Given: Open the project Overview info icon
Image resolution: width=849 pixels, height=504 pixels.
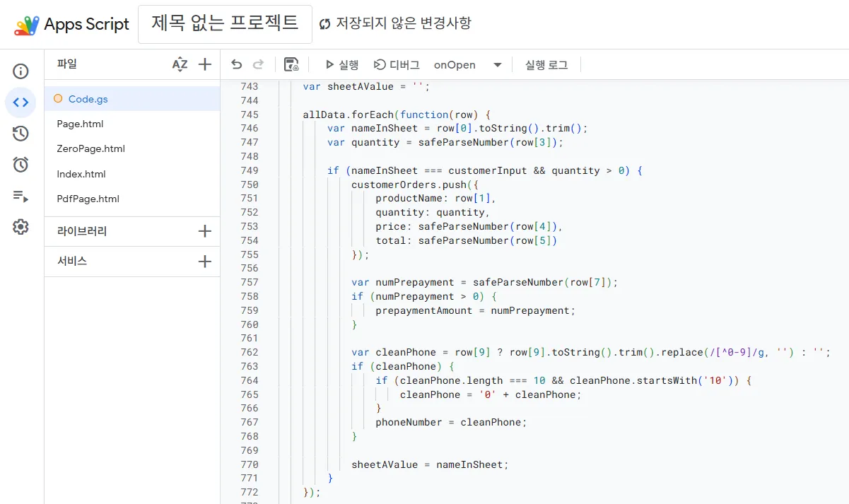Looking at the screenshot, I should [x=21, y=71].
